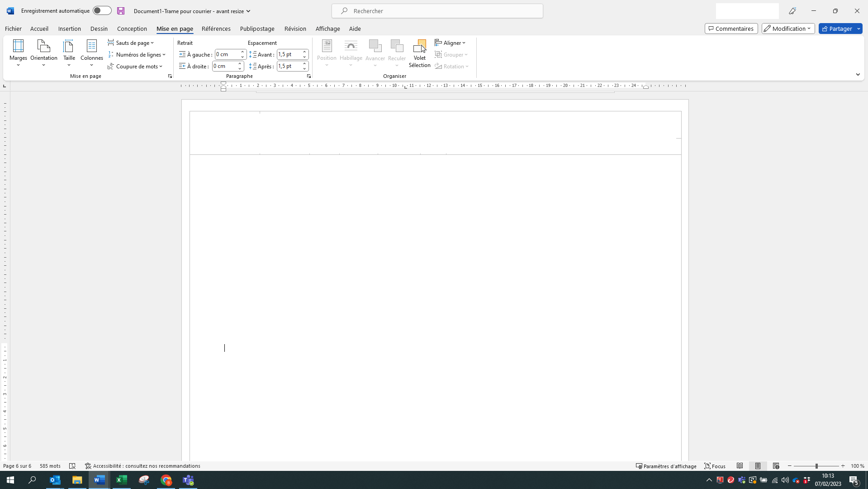Open accessibility recommendations in status bar
The height and width of the screenshot is (489, 868).
click(142, 466)
